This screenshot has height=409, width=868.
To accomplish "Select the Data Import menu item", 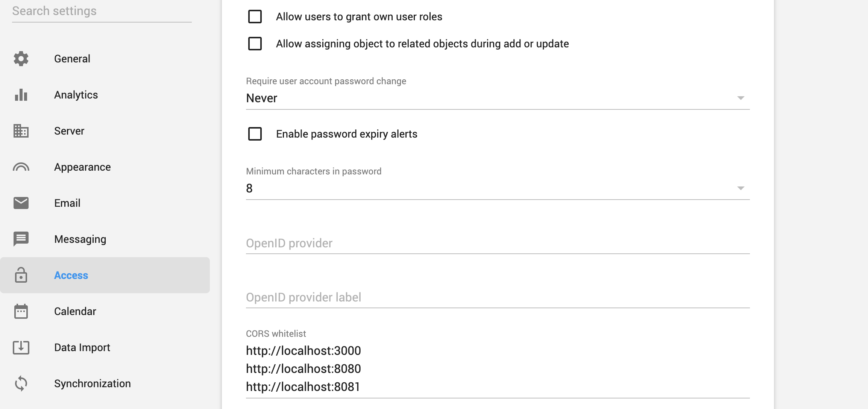I will [82, 347].
